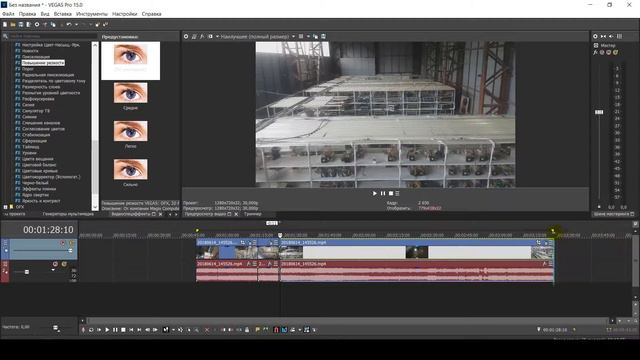Mute the audio track

(56, 264)
